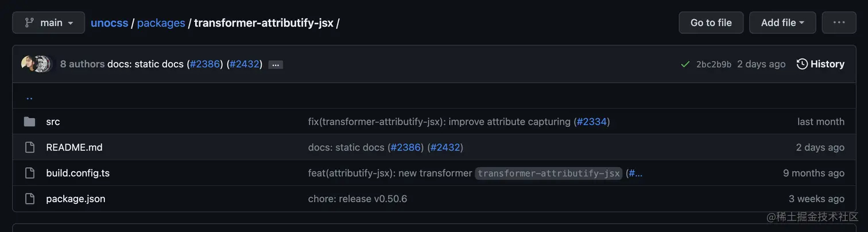Click the src folder icon

30,122
